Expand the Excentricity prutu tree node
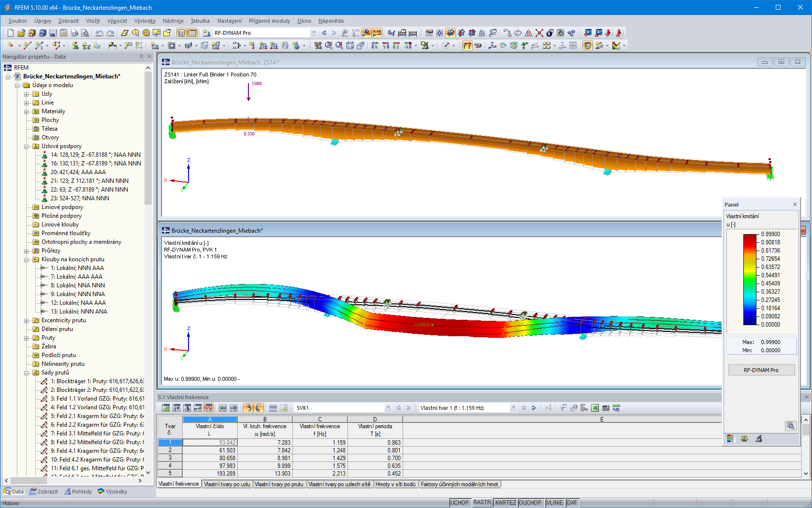Viewport: 812px width, 508px height. click(x=27, y=320)
